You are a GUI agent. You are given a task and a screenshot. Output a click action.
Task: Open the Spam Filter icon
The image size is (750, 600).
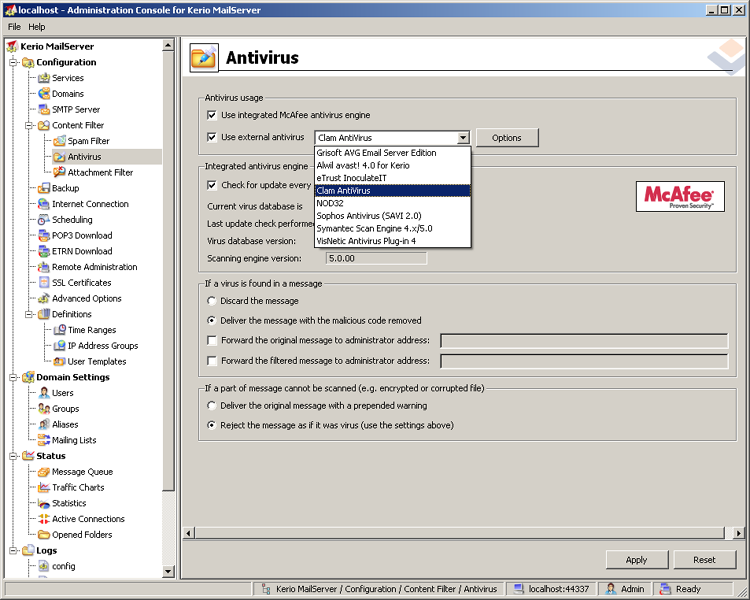60,141
